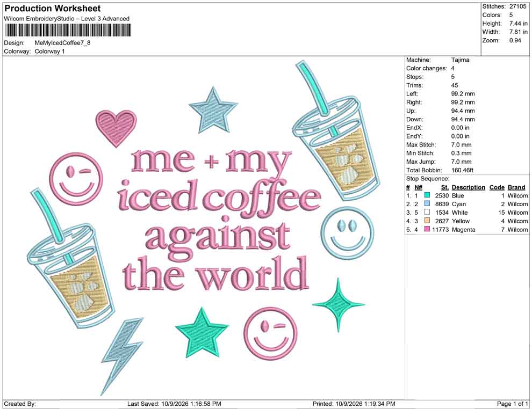Select the stitch count '27105'
Screen dimensions: 532x409
point(517,6)
